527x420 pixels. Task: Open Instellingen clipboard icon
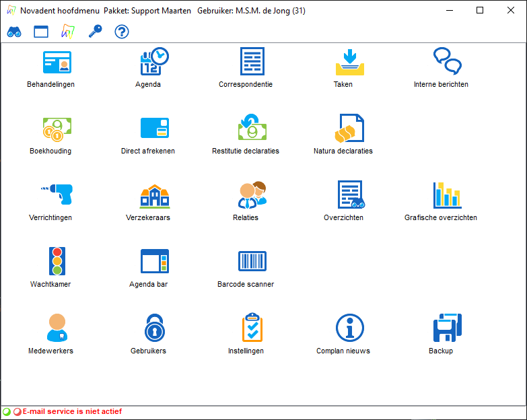[252, 327]
